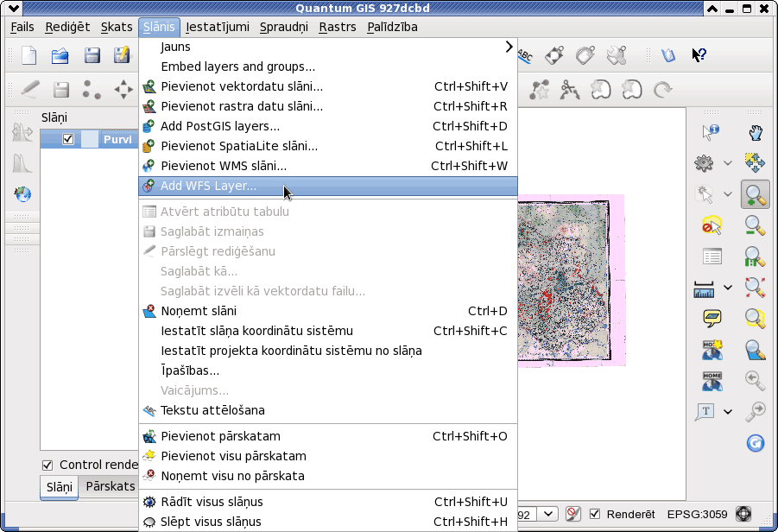Select Rādīt visus slāņus entry
The image size is (778, 532).
point(328,501)
